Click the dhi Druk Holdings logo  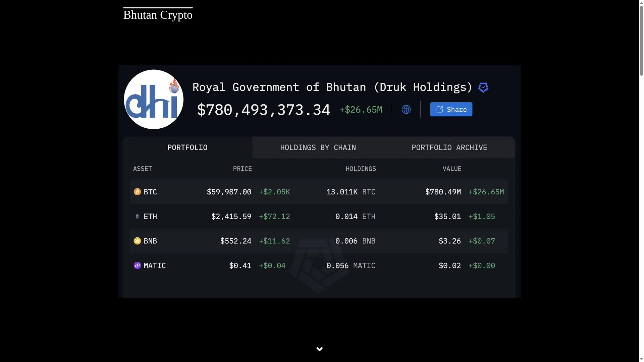coord(154,99)
